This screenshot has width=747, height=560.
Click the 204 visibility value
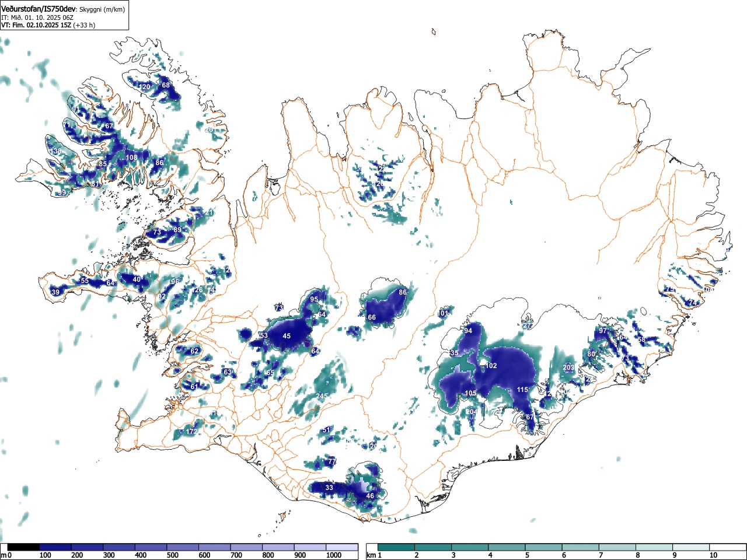(472, 412)
